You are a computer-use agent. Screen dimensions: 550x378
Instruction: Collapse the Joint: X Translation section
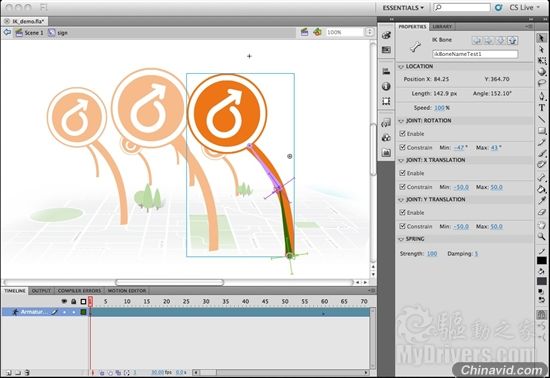[401, 160]
